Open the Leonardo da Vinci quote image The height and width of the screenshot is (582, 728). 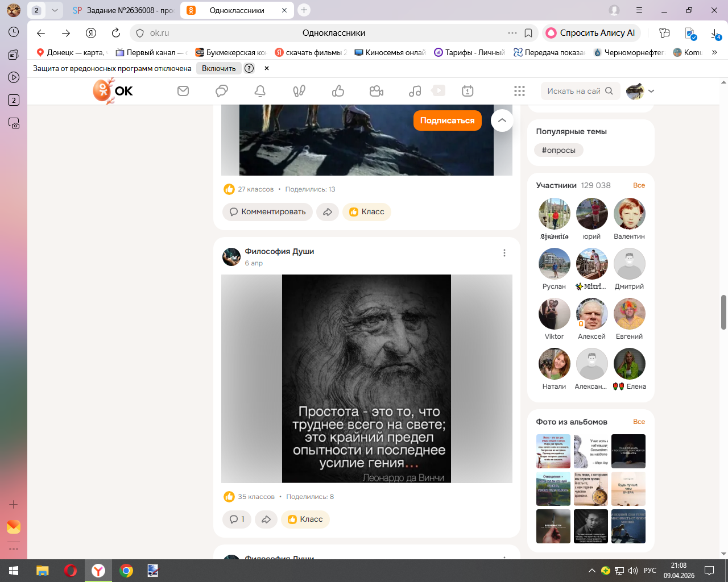click(367, 379)
